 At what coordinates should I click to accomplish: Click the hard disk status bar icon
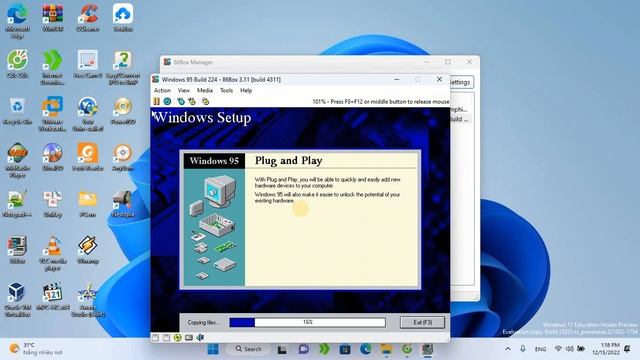point(189,338)
